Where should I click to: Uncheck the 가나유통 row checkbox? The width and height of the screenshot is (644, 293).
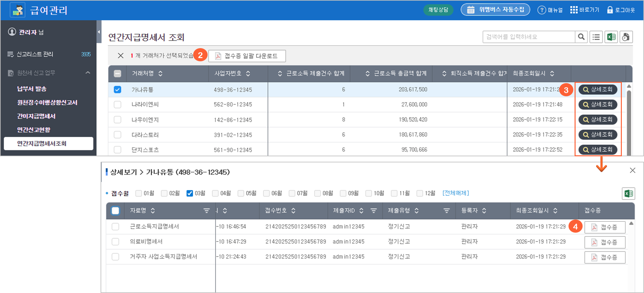(118, 90)
